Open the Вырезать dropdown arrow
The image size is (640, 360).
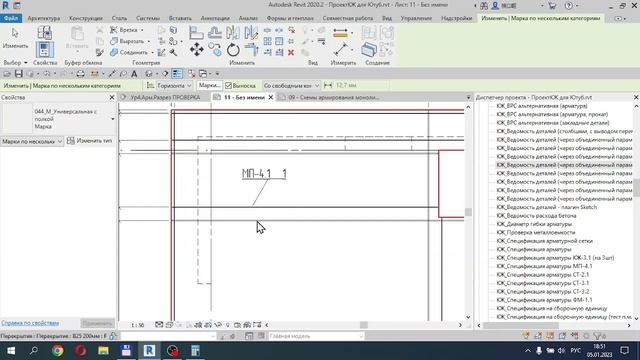pyautogui.click(x=149, y=41)
